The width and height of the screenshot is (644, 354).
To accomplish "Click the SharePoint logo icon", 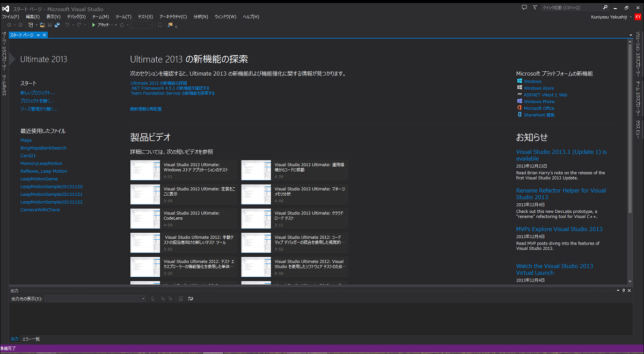I will click(519, 115).
